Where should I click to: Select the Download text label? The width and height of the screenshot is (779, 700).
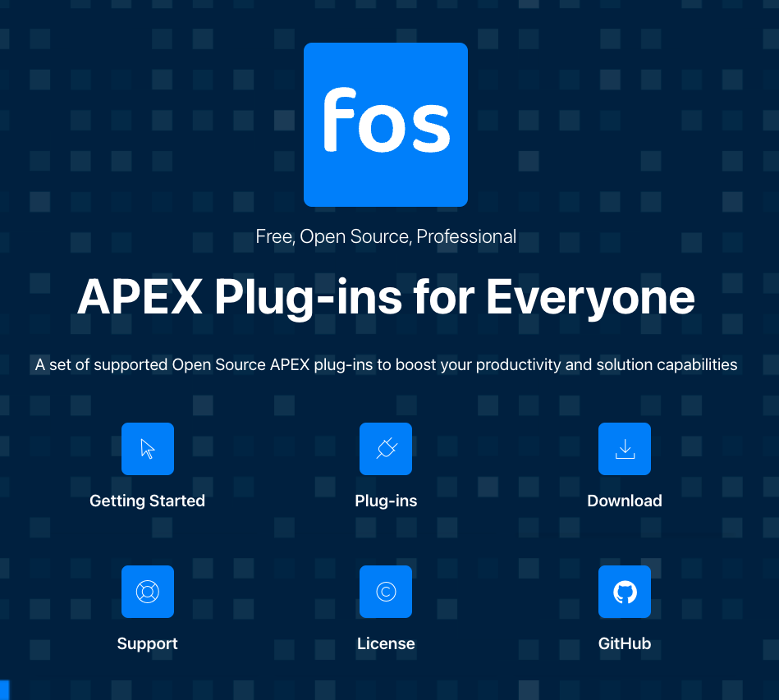pyautogui.click(x=625, y=501)
